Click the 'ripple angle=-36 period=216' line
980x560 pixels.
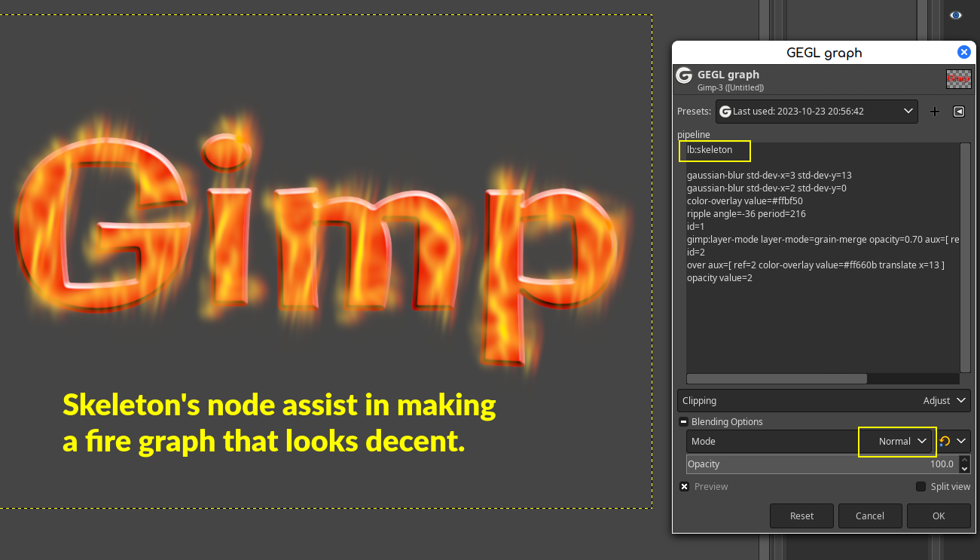coord(746,214)
